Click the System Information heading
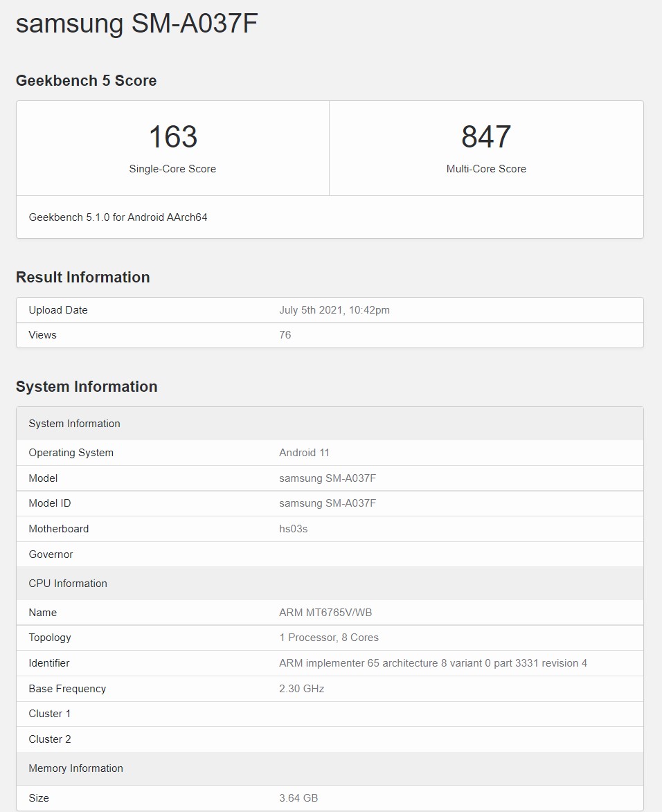This screenshot has width=662, height=812. tap(87, 386)
